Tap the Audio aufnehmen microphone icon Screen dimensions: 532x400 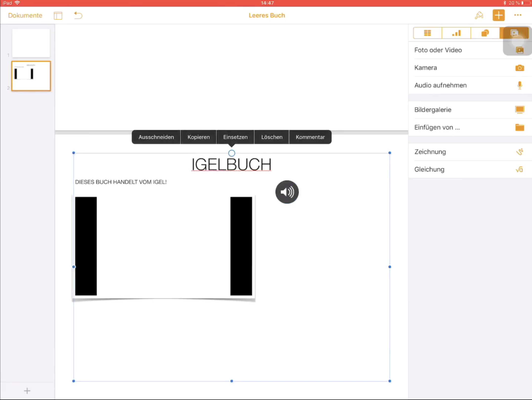[x=519, y=85]
